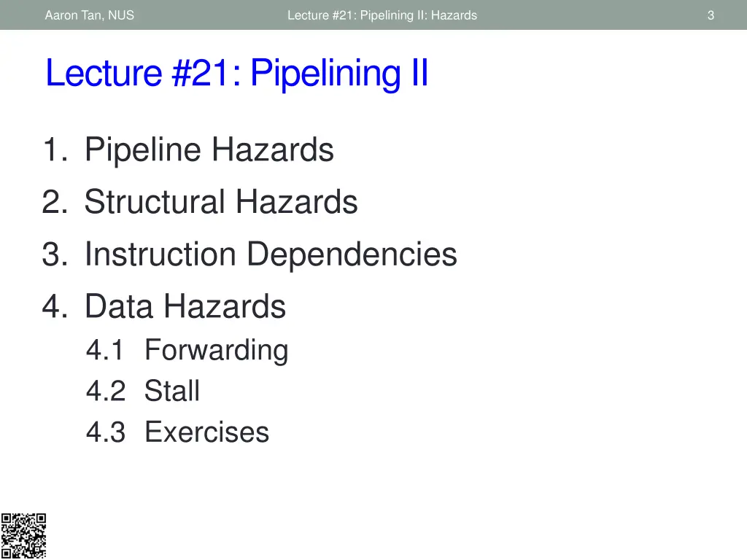Select the 'Pipeline Hazards' outline item
This screenshot has height=560, width=747.
[209, 150]
